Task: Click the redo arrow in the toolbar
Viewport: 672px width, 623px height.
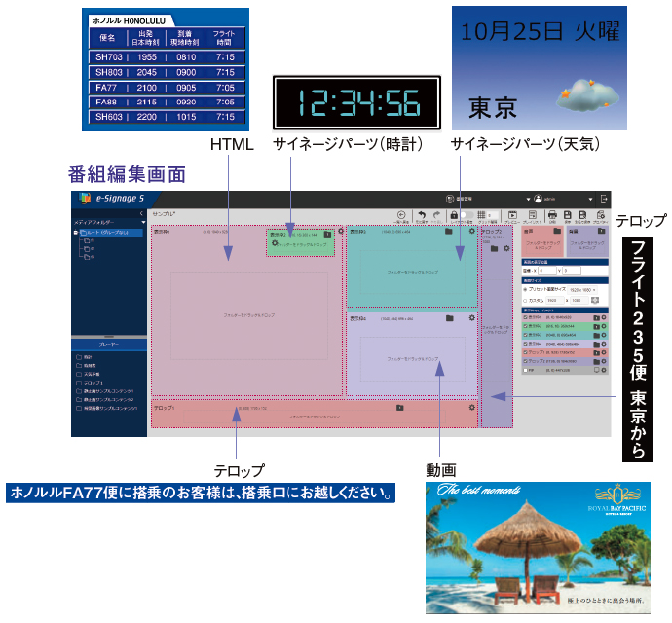Action: [437, 215]
